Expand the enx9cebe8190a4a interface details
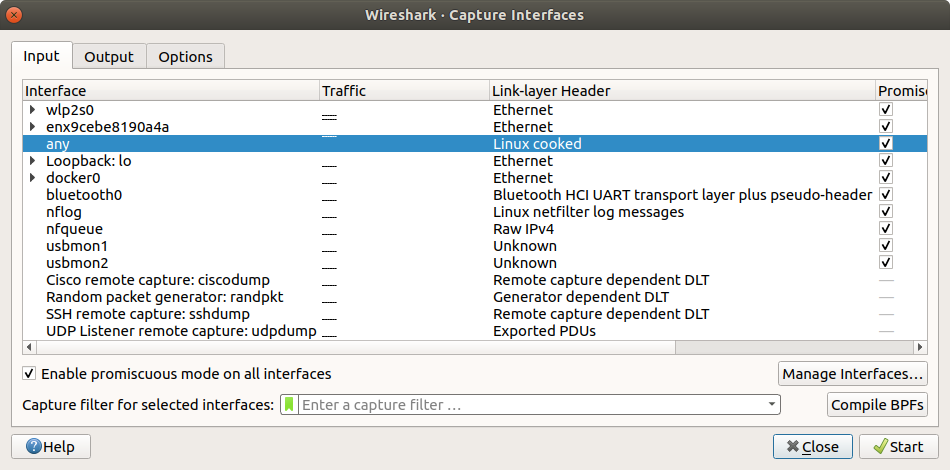This screenshot has height=470, width=950. 33,127
